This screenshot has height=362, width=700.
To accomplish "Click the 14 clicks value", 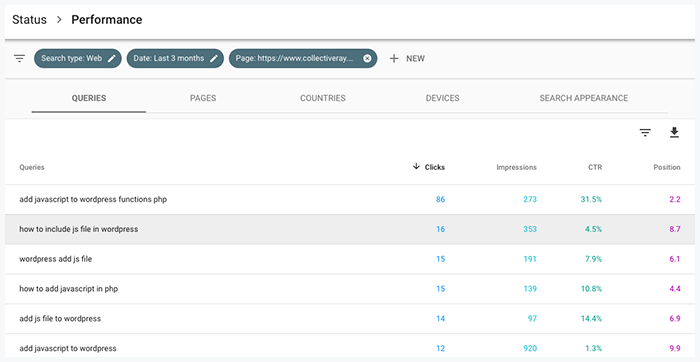I will coord(440,319).
